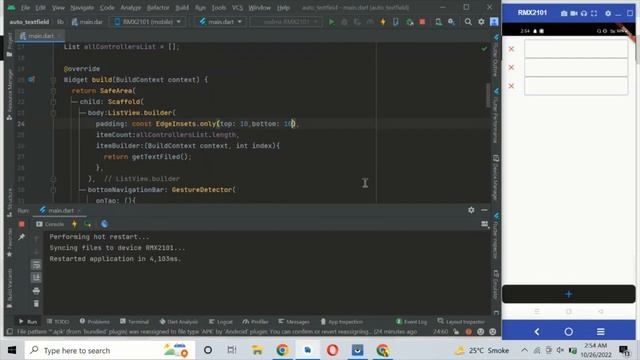Switch to the Console tab in Run panel
Viewport: 640px width, 360px height.
click(50, 224)
